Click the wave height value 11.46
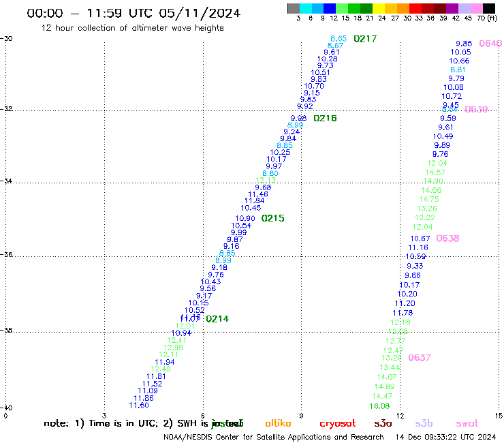 tap(258, 194)
